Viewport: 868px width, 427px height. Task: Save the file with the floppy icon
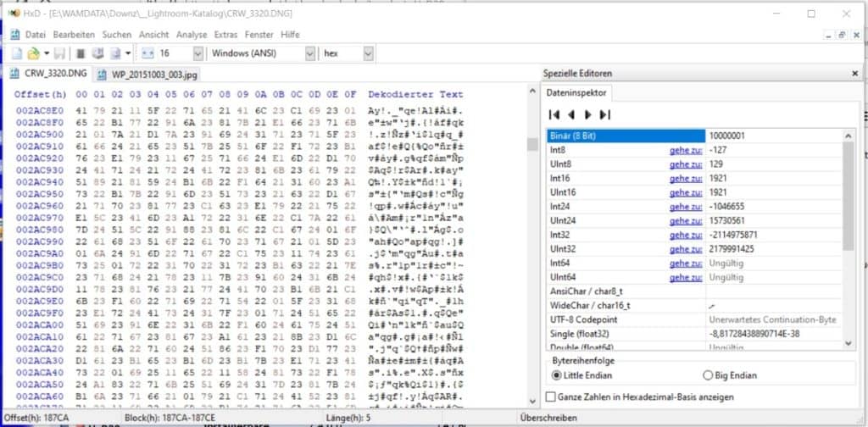click(x=59, y=53)
